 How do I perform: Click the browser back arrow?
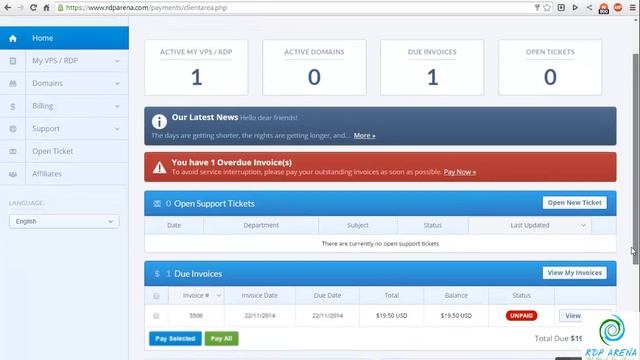click(x=8, y=7)
